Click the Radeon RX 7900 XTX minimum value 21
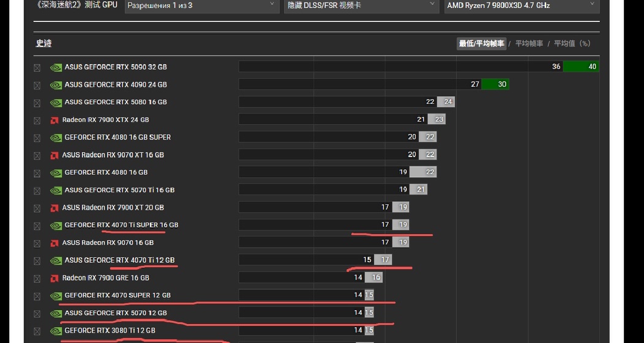The width and height of the screenshot is (644, 343). (421, 119)
